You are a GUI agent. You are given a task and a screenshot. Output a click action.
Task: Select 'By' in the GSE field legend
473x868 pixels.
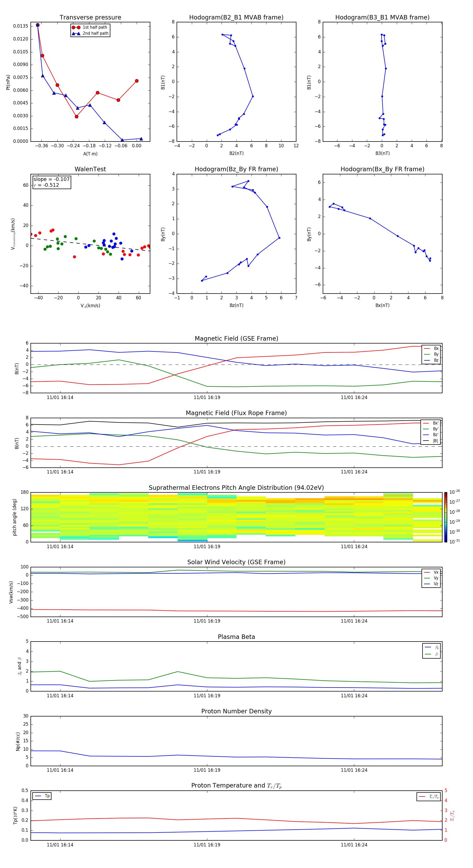pos(431,354)
